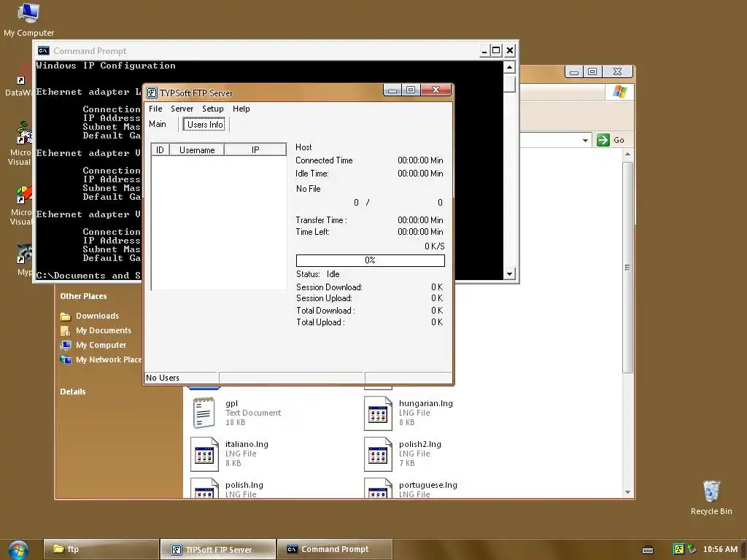Click the ID column header
This screenshot has height=560, width=747.
tap(160, 150)
